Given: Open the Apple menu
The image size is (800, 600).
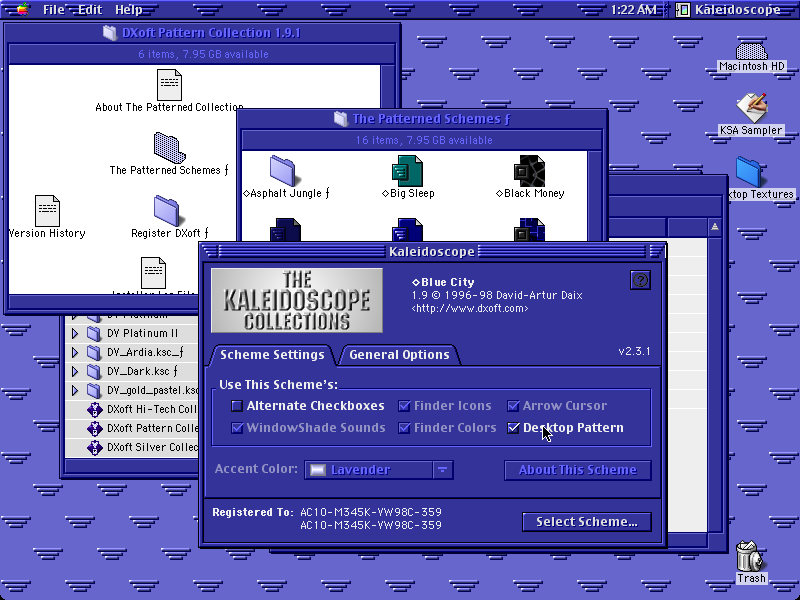Looking at the screenshot, I should (x=21, y=9).
